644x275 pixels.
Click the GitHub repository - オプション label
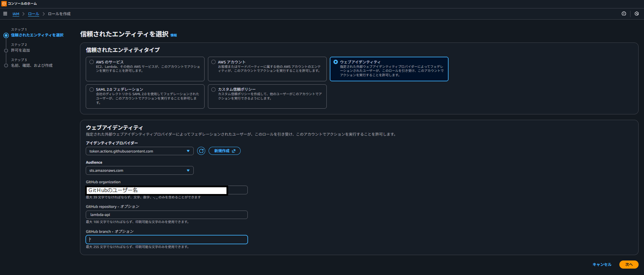(x=112, y=207)
